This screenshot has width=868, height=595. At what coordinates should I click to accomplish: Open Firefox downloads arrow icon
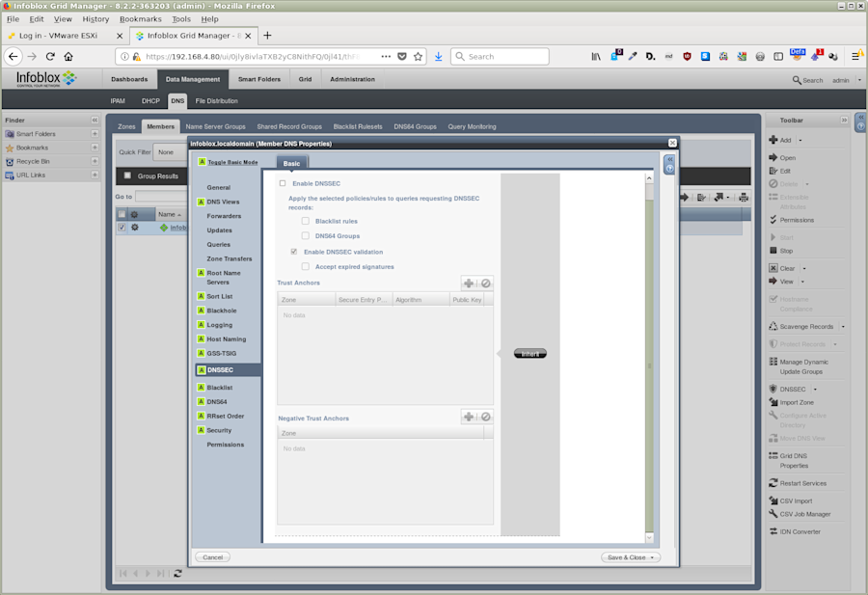pos(439,57)
